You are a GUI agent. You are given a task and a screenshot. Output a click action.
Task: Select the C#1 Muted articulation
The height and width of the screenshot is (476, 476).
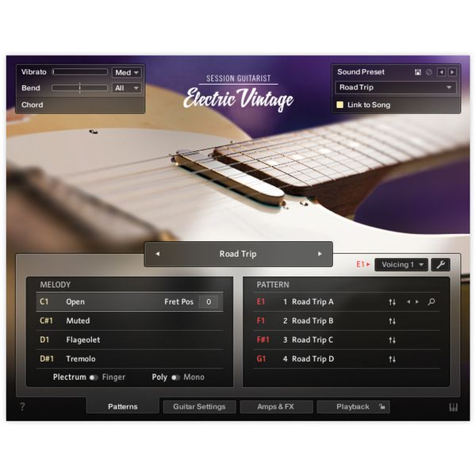click(129, 321)
